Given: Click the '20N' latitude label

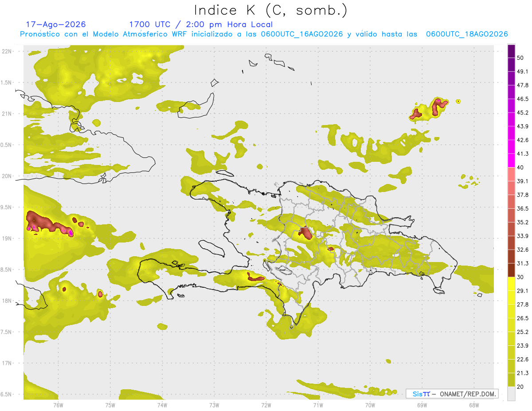Looking at the screenshot, I should click(x=7, y=176).
